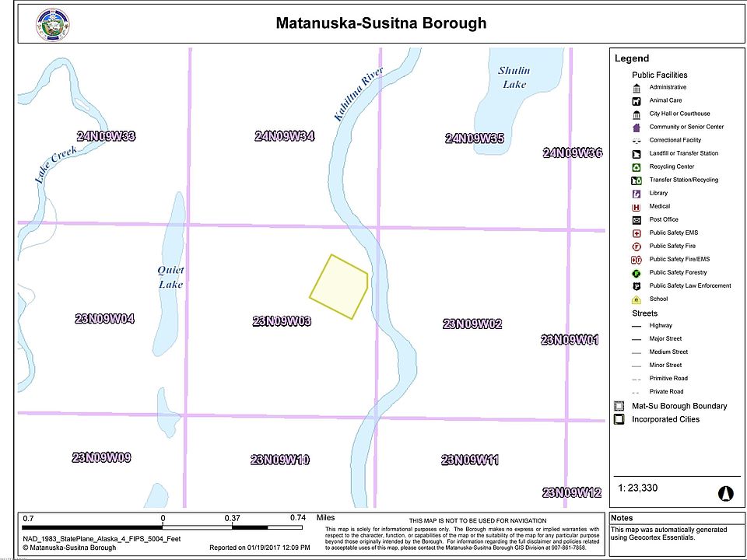Click the Recycling Center green icon
The image size is (747, 560).
coord(636,167)
